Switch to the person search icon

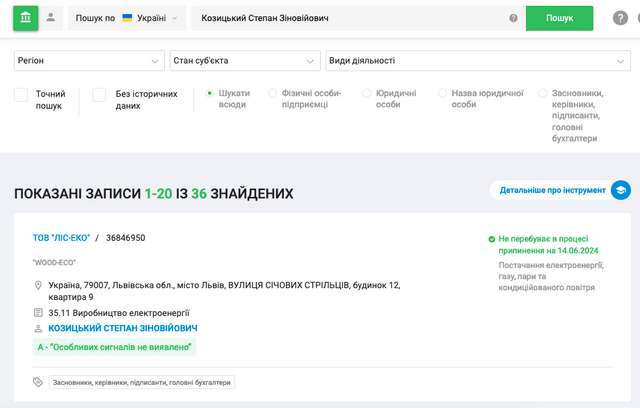click(x=51, y=18)
